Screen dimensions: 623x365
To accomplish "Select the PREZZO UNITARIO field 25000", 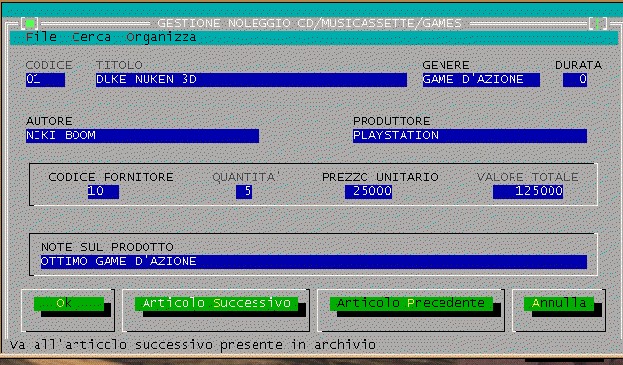I will pos(368,192).
